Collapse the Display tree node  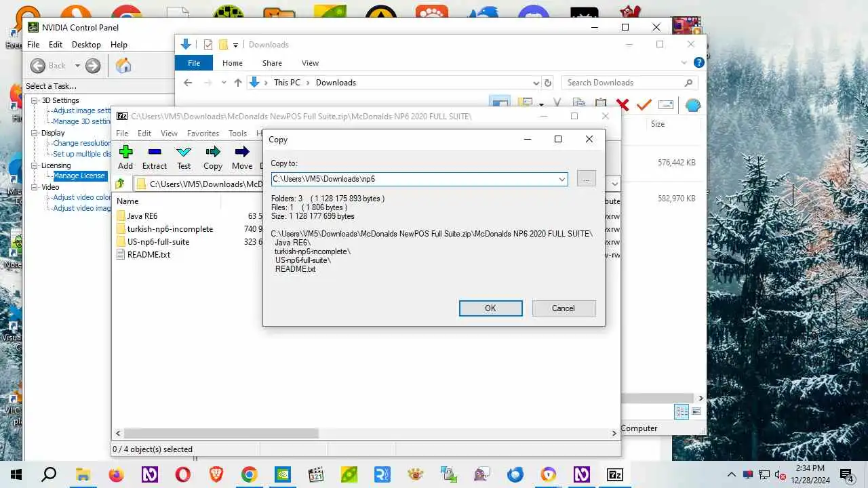[35, 133]
